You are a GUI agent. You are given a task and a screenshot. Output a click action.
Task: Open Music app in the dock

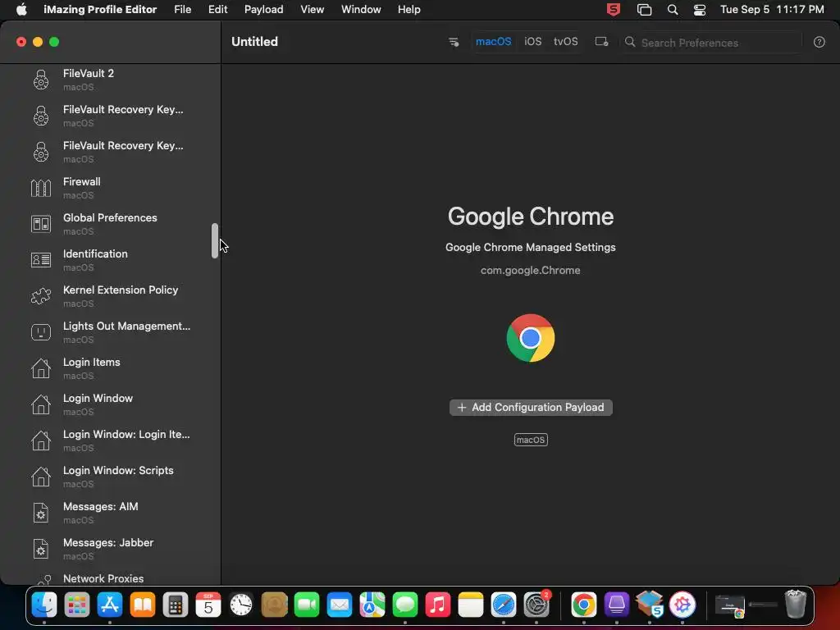tap(438, 605)
